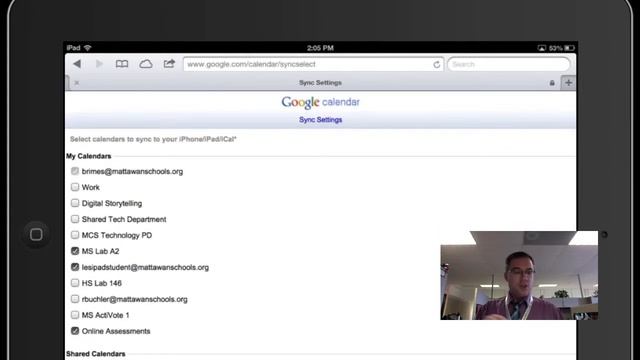Tap the 'HS Lab 146' label text
640x360 pixels.
[x=102, y=283]
